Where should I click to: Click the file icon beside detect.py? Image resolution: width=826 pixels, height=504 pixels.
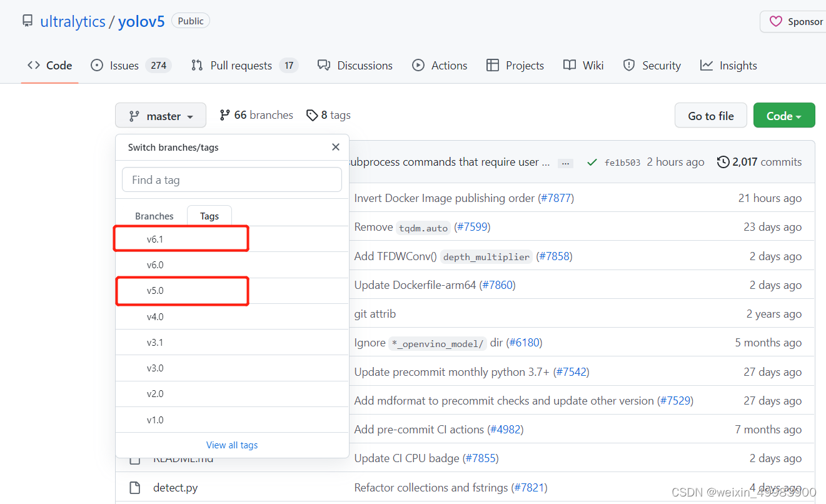(x=134, y=488)
